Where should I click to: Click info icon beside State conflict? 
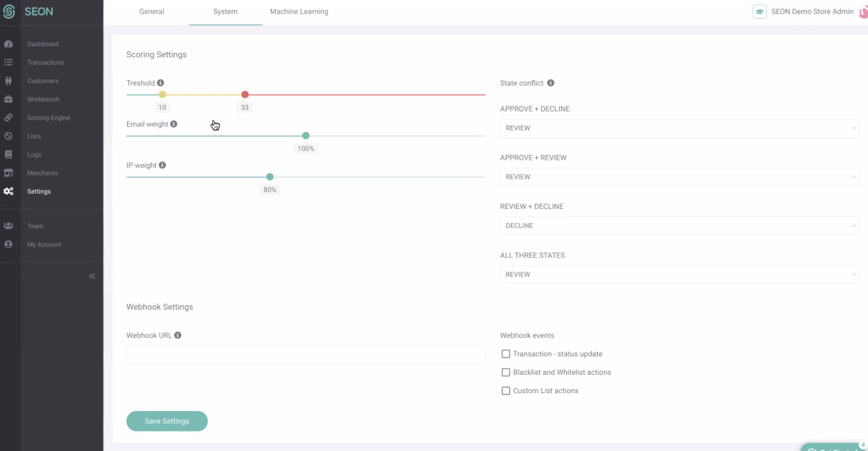click(x=551, y=83)
